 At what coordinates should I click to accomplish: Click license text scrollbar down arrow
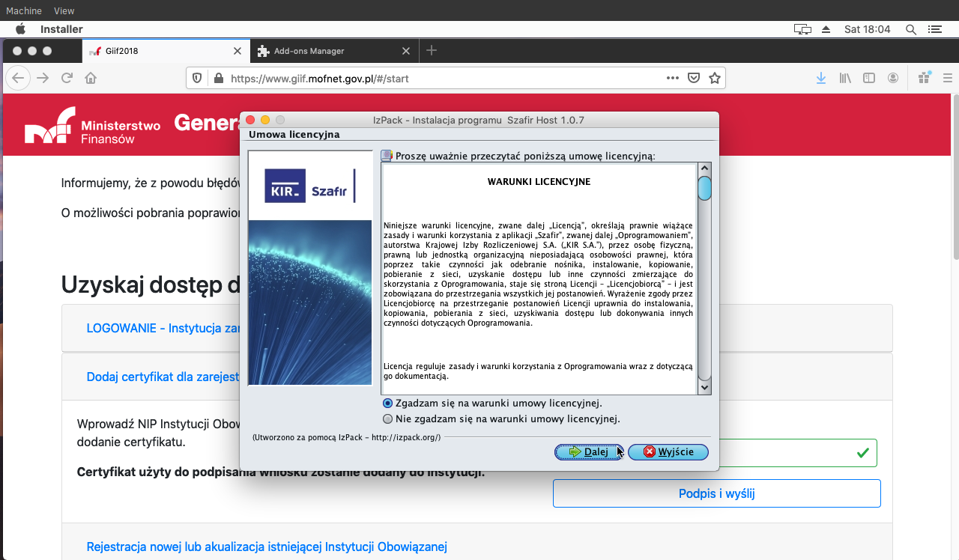pos(704,388)
